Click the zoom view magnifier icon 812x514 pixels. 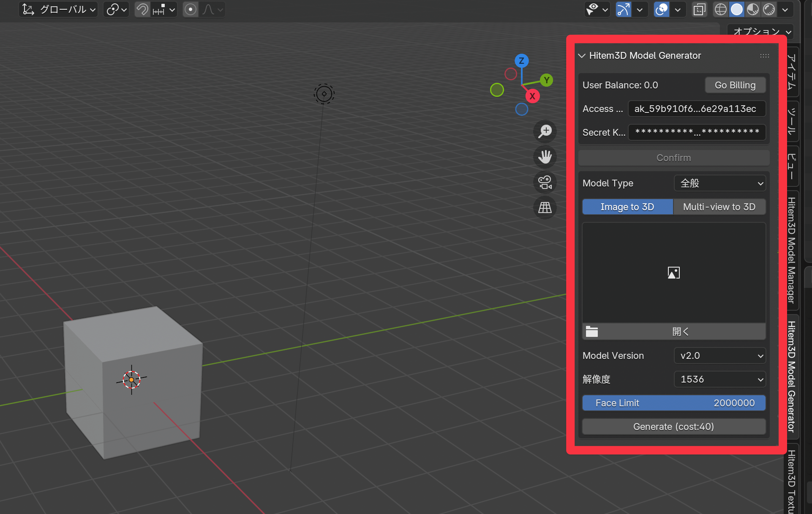[545, 131]
